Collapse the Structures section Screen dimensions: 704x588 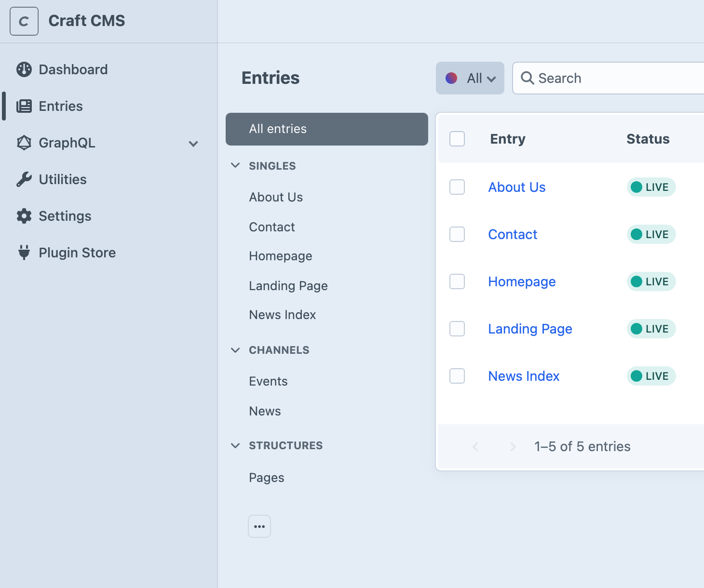click(235, 445)
